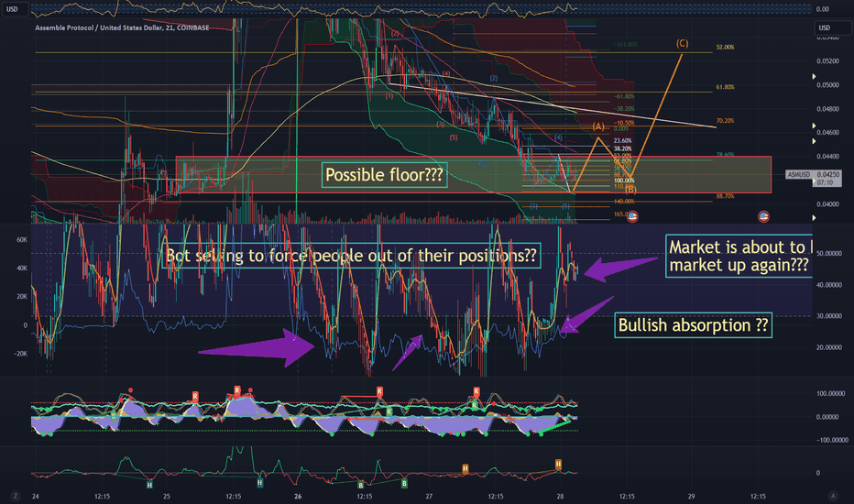
Task: Click the 07:10 bar countdown timer
Action: [825, 182]
